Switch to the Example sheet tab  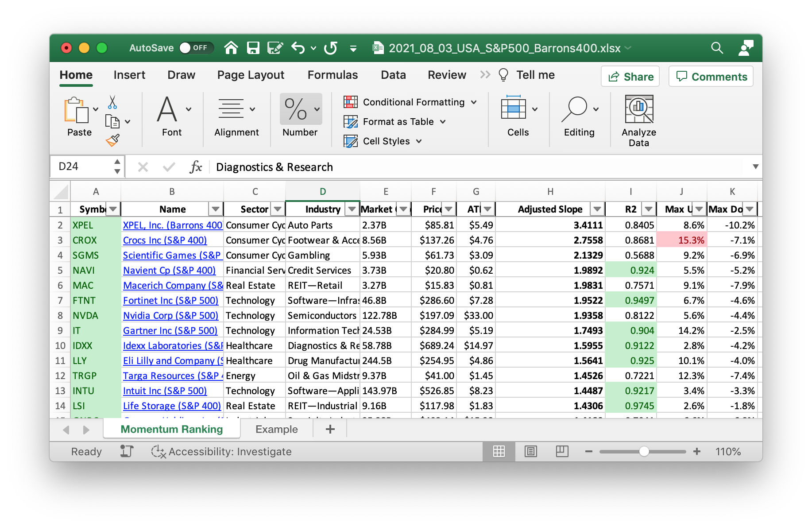[276, 429]
